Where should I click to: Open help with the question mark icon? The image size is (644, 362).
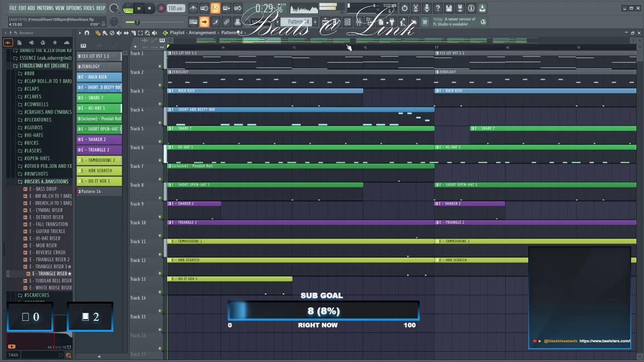[438, 8]
